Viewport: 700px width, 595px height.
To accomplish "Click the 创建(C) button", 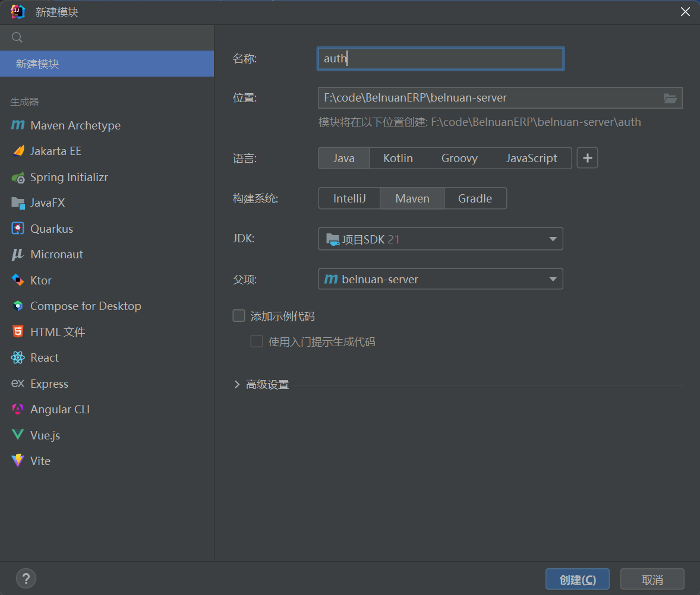I will click(x=577, y=580).
